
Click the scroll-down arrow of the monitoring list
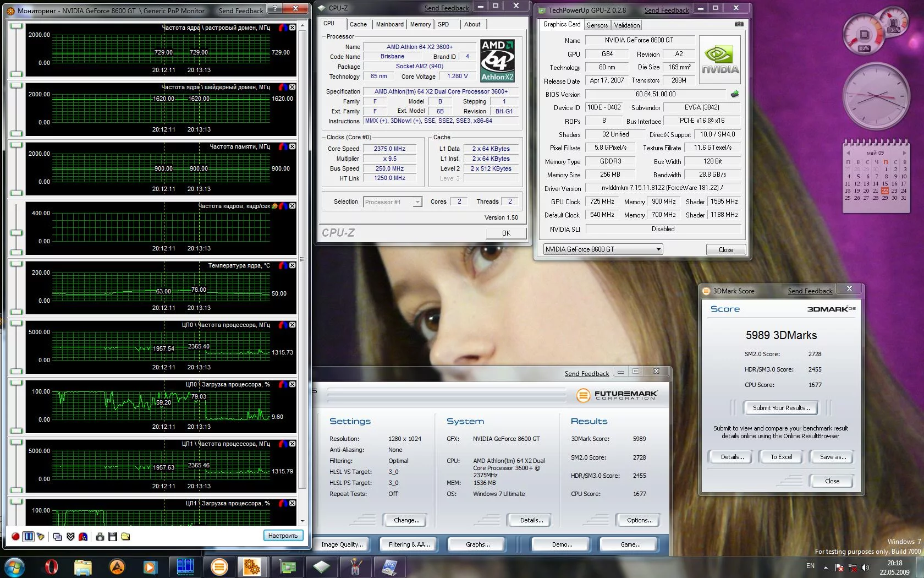point(302,521)
